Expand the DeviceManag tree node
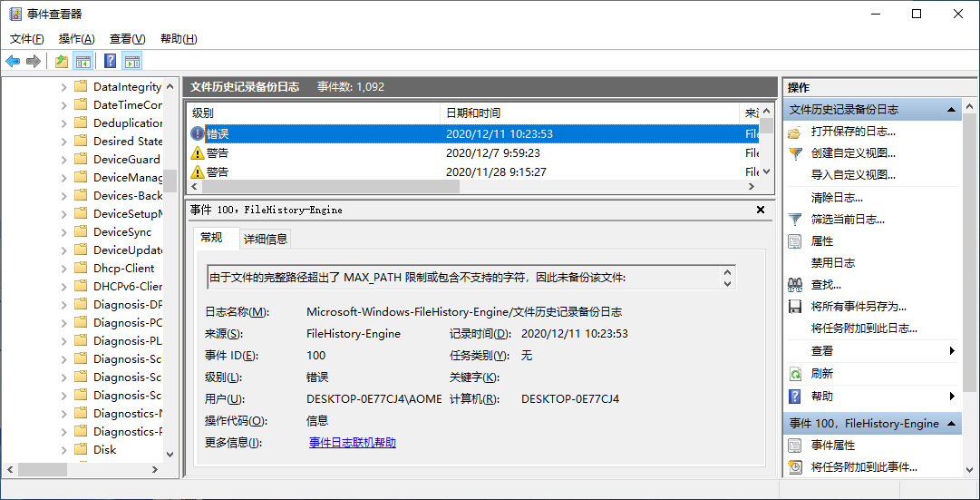 coord(63,178)
